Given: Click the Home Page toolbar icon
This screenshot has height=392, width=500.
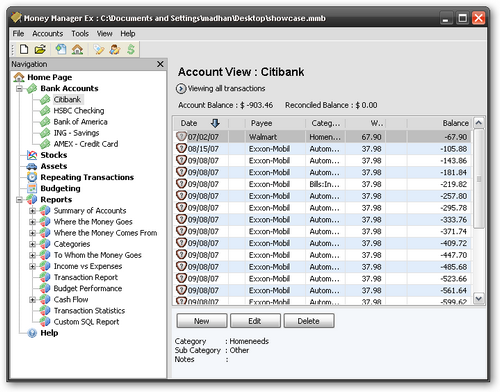Looking at the screenshot, I should click(77, 49).
